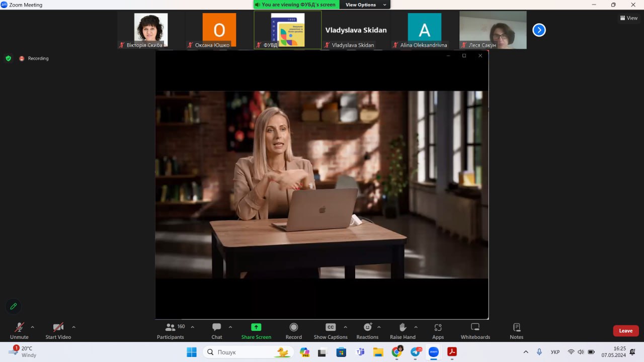Unmute the microphone in Zoom

pyautogui.click(x=19, y=331)
